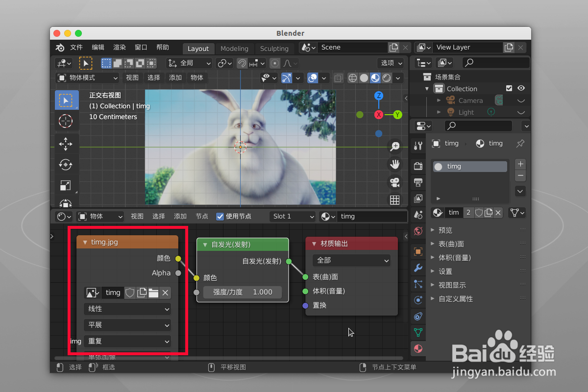
Task: Open the 物体模式 mode dropdown
Action: [x=88, y=78]
